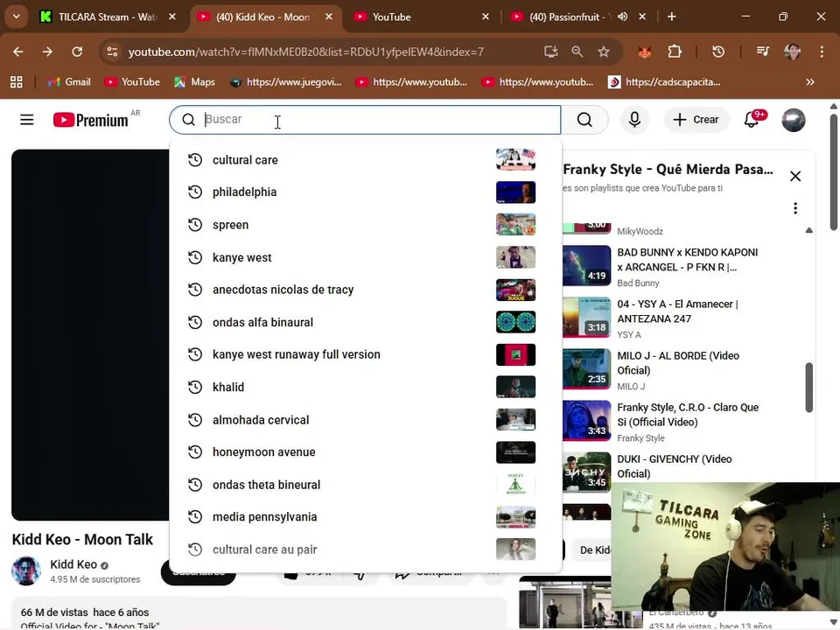Show more bookmarks with the double chevron
Screen dimensions: 840x630
coord(810,82)
